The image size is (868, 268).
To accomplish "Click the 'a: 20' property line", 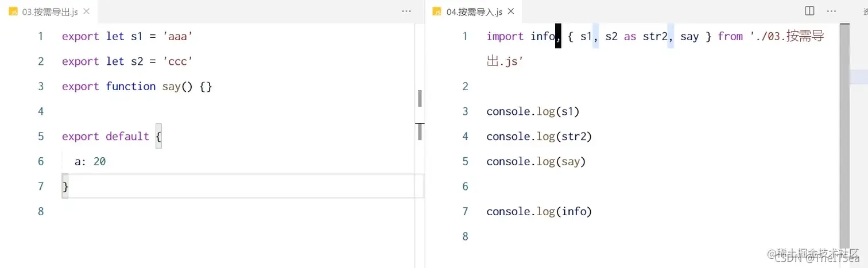I will pos(90,162).
